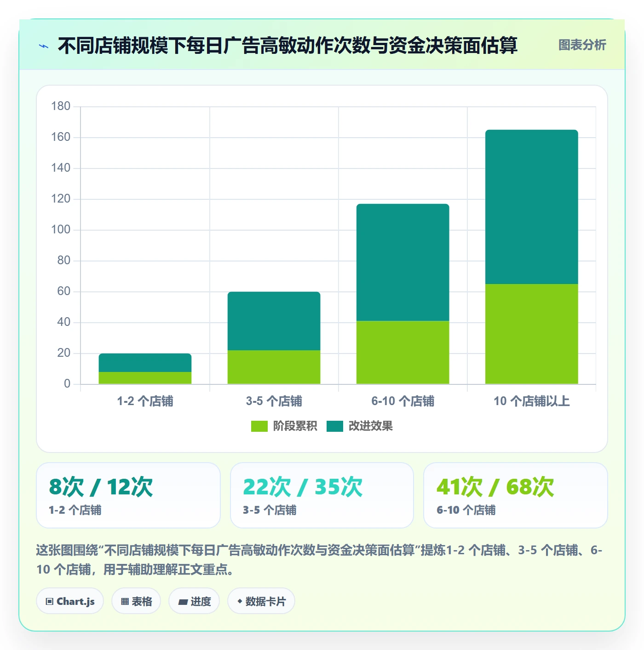Select the 数据卡片 tag chip

point(261,601)
